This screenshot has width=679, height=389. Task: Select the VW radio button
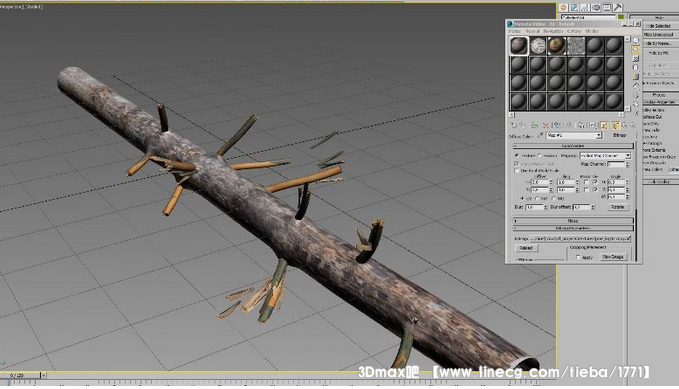[537, 198]
